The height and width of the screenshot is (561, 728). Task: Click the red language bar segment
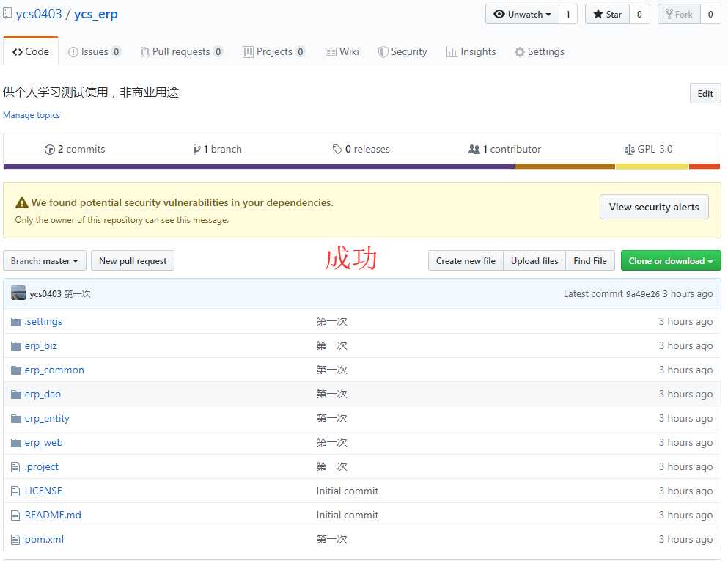pos(705,166)
